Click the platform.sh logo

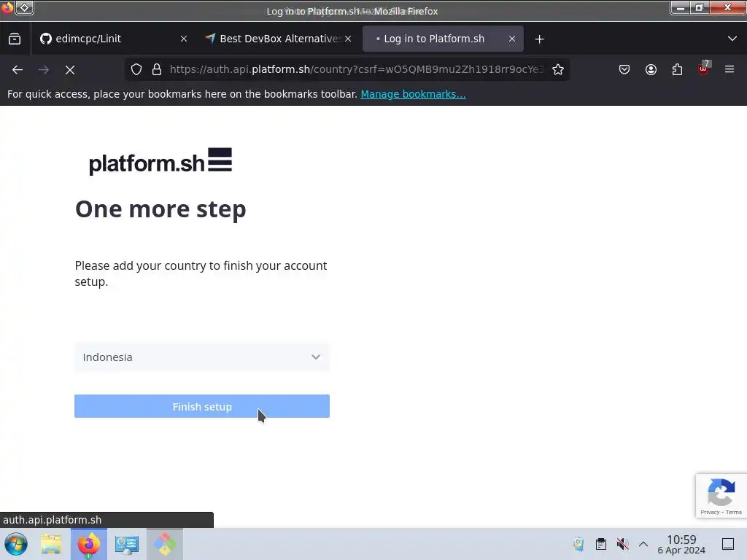(160, 162)
